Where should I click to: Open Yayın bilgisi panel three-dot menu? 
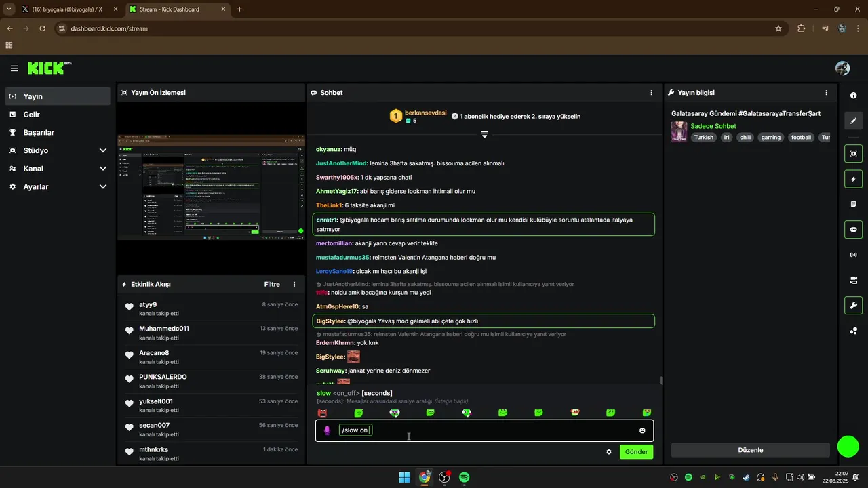point(826,93)
